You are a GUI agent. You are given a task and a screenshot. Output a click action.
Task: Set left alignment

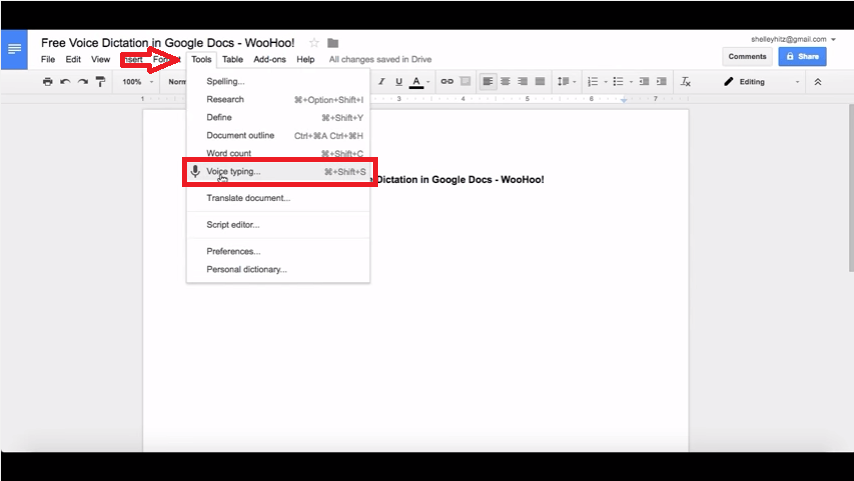[488, 82]
